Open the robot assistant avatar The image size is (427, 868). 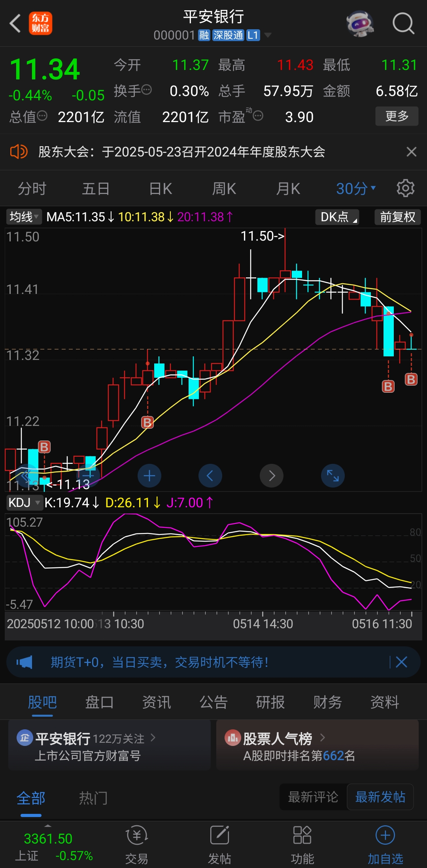pos(360,23)
